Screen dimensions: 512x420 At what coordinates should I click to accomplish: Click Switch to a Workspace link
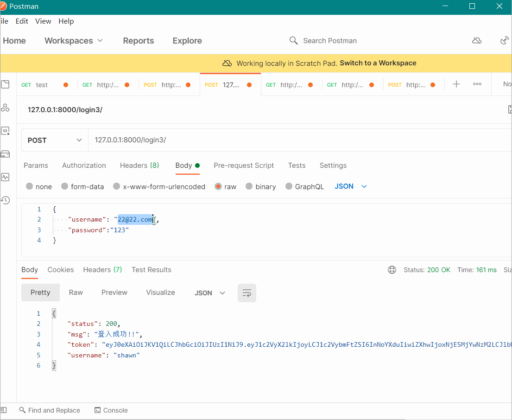point(378,63)
